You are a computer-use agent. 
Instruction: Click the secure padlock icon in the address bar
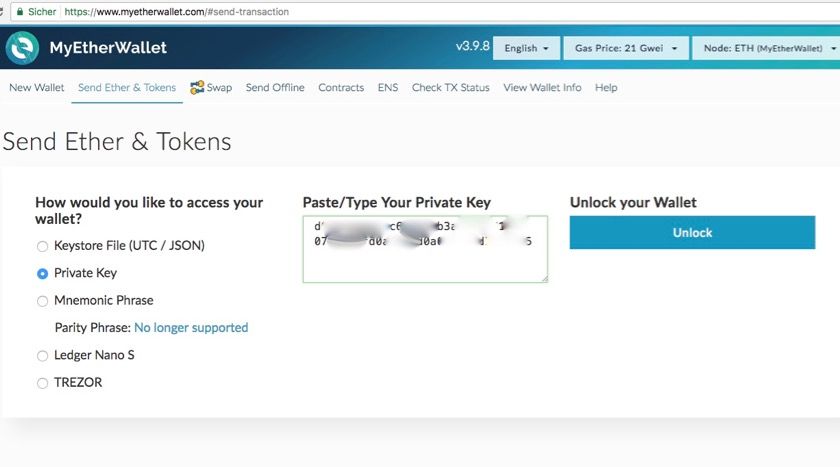coord(20,11)
